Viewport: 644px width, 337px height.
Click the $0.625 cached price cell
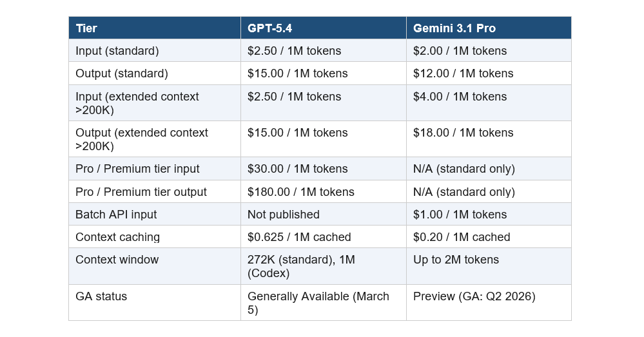(299, 237)
